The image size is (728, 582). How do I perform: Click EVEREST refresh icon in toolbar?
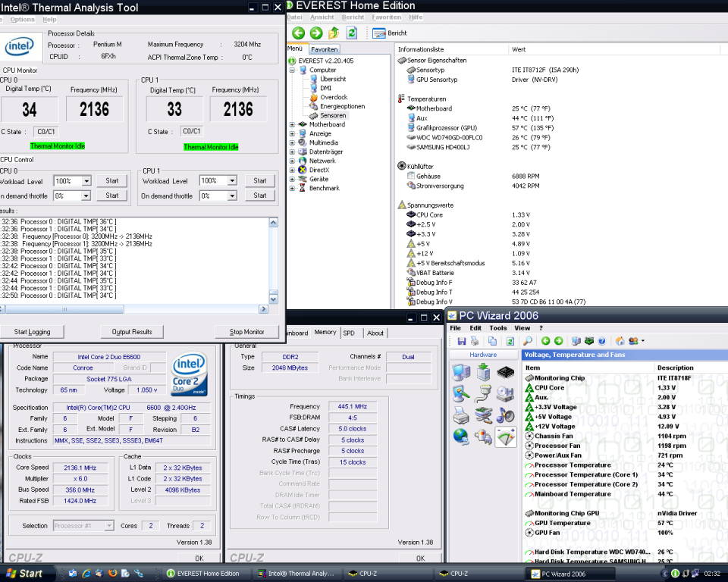(352, 33)
